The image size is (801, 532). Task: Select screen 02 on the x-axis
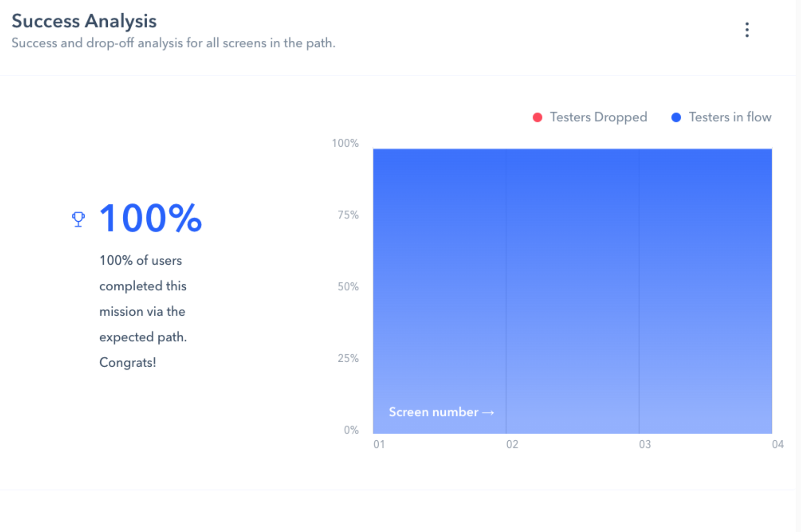[x=512, y=444]
